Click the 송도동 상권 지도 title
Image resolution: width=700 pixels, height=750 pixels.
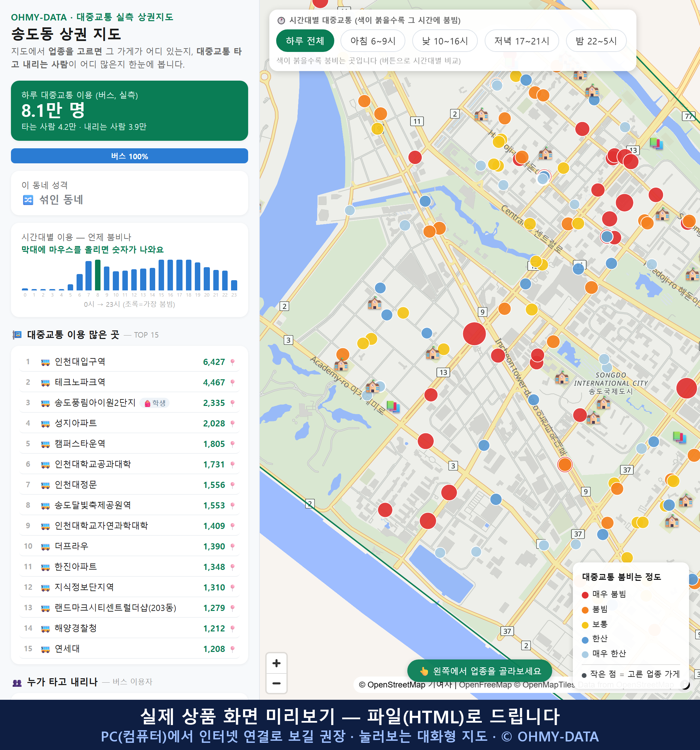coord(66,34)
